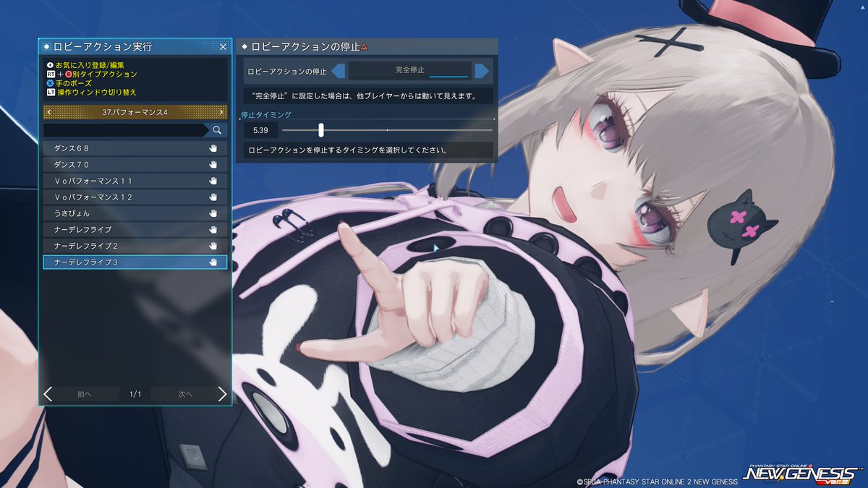The height and width of the screenshot is (488, 868).
Task: Select Ｖｏパフォーマンス１１ action
Action: 135,181
